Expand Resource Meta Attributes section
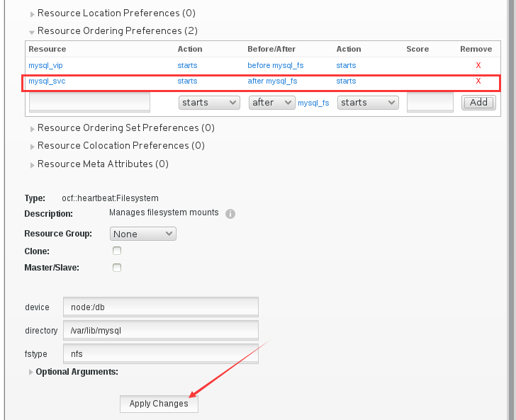This screenshot has width=516, height=420. 33,165
